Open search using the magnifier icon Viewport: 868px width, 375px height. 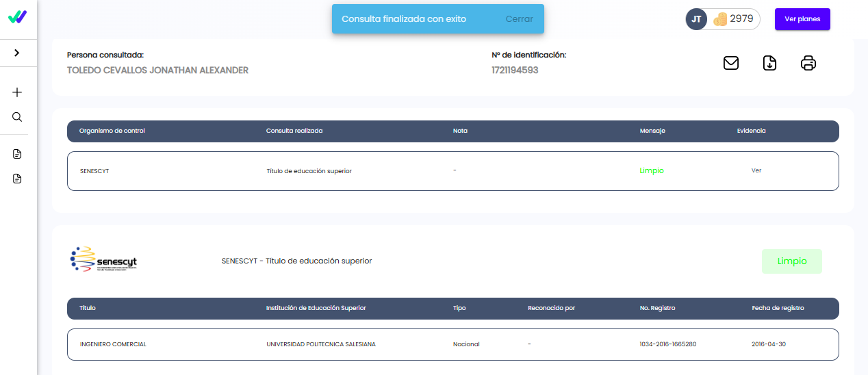(18, 117)
